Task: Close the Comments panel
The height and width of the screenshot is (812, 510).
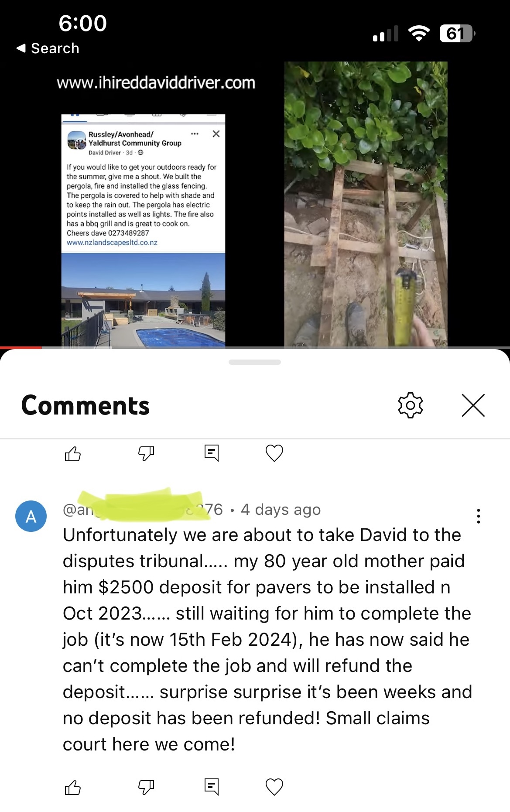Action: pos(473,405)
